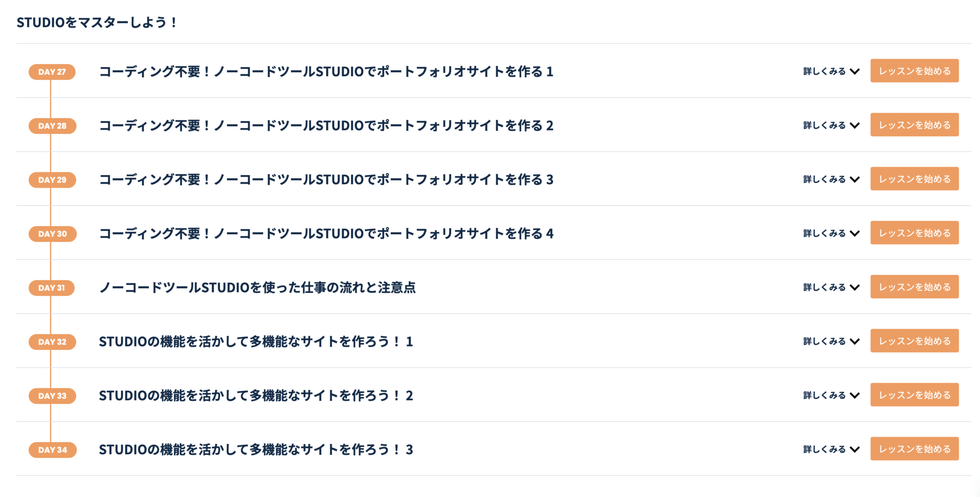Select the DAY 34 timeline badge
Screen dimensions: 980x497
tap(52, 450)
